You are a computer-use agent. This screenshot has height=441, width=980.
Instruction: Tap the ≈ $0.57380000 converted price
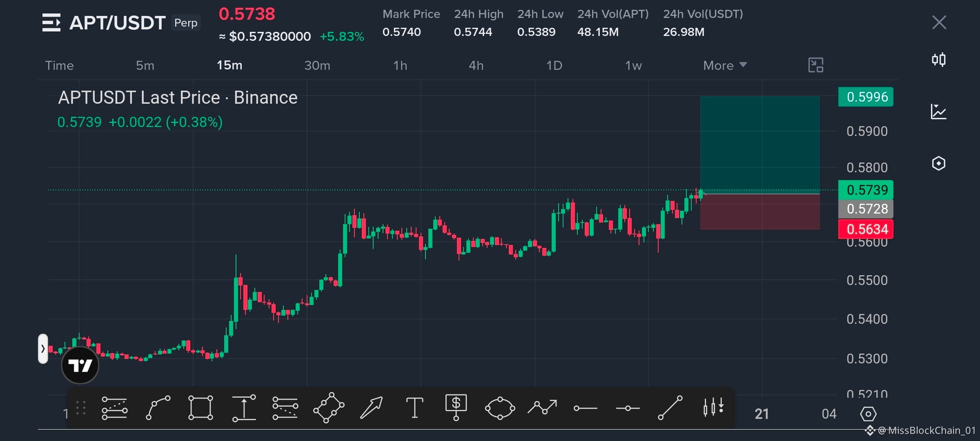265,37
